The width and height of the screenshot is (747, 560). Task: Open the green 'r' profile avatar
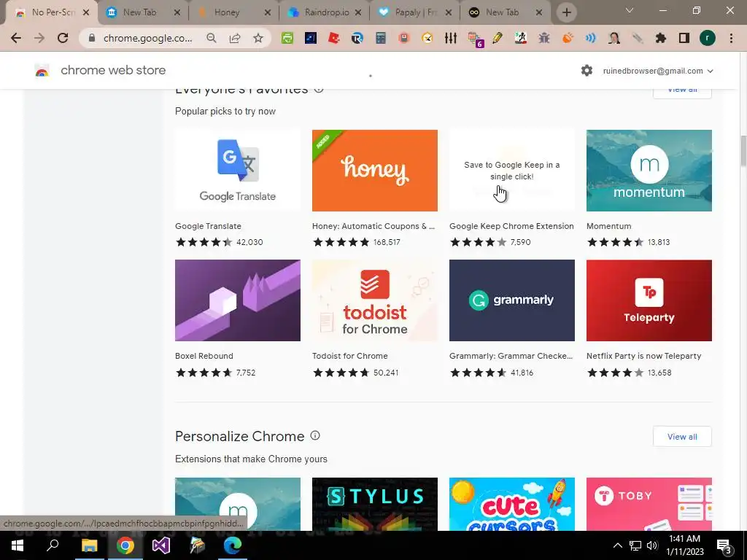click(708, 38)
